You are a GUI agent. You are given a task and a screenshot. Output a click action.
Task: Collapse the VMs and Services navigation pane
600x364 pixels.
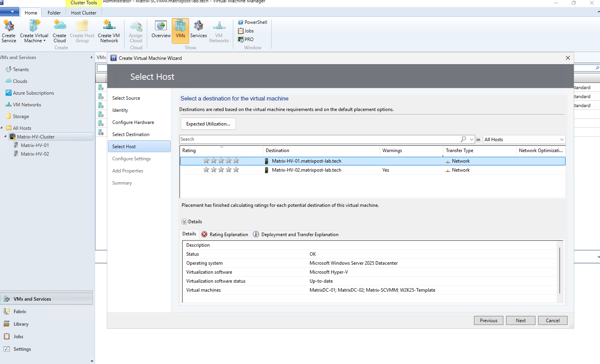92,57
